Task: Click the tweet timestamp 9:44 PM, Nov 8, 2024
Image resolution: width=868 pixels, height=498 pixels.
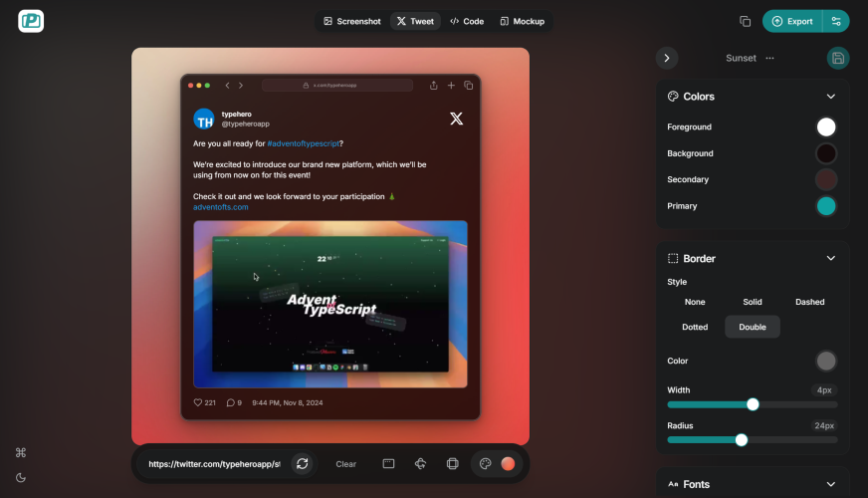Action: point(288,402)
